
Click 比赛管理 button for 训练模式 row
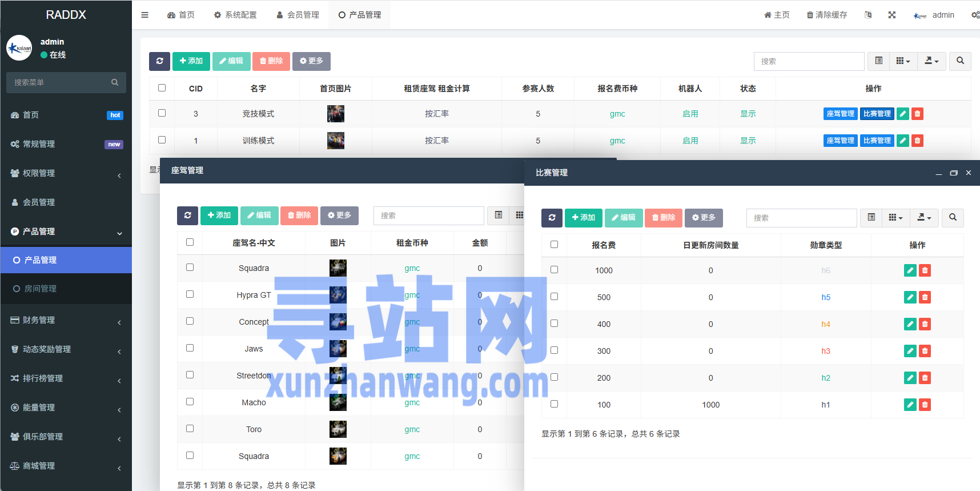(x=877, y=141)
